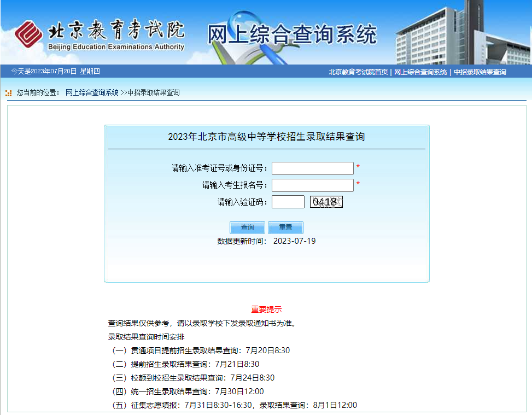532x415 pixels.
Task: Click the 网上综合查询系统 banner title
Action: [x=292, y=35]
